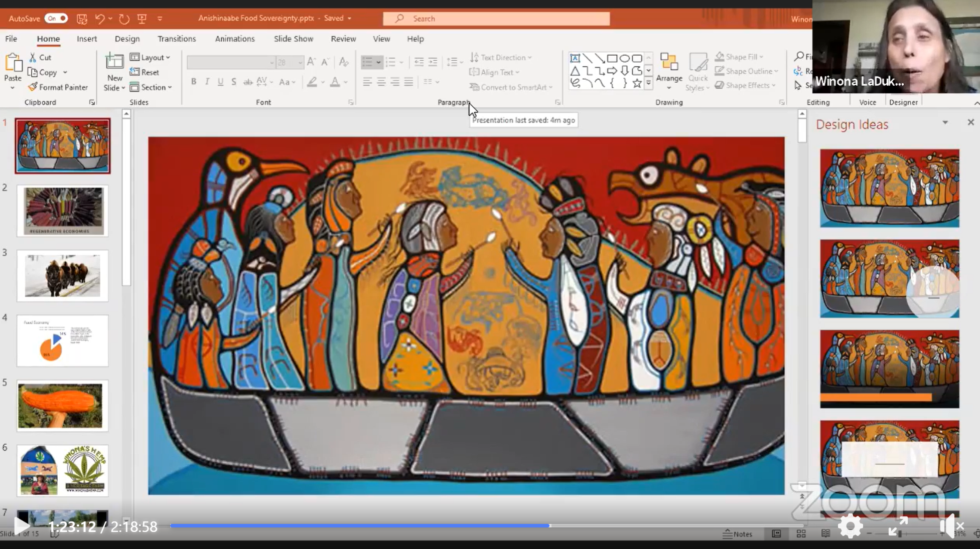This screenshot has width=980, height=549.
Task: Reset the slide layout
Action: tap(145, 72)
